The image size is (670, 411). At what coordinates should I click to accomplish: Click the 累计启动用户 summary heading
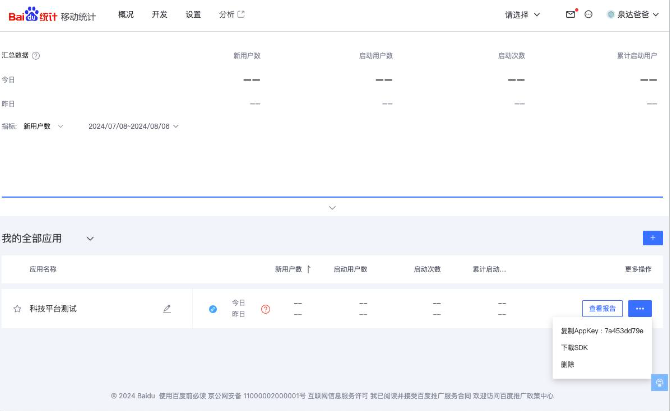click(637, 56)
